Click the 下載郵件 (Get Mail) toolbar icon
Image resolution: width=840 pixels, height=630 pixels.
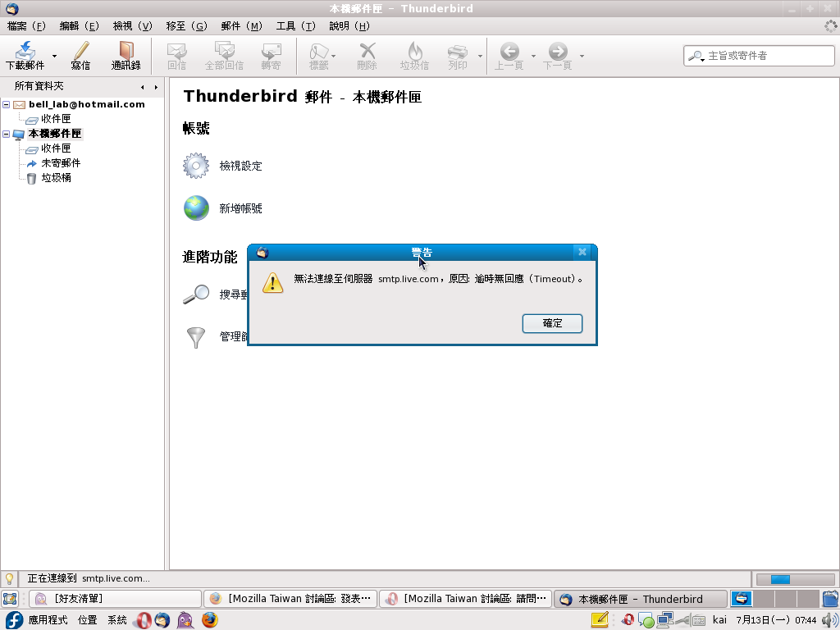(25, 55)
